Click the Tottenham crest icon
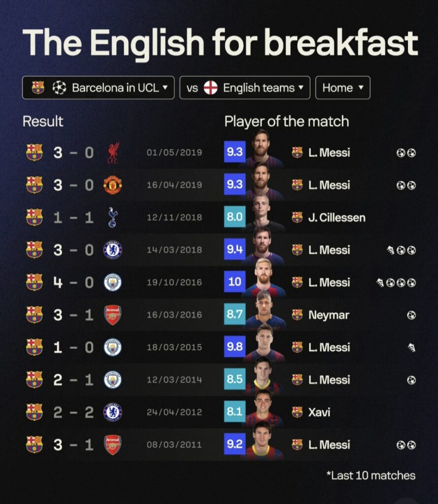 point(113,218)
